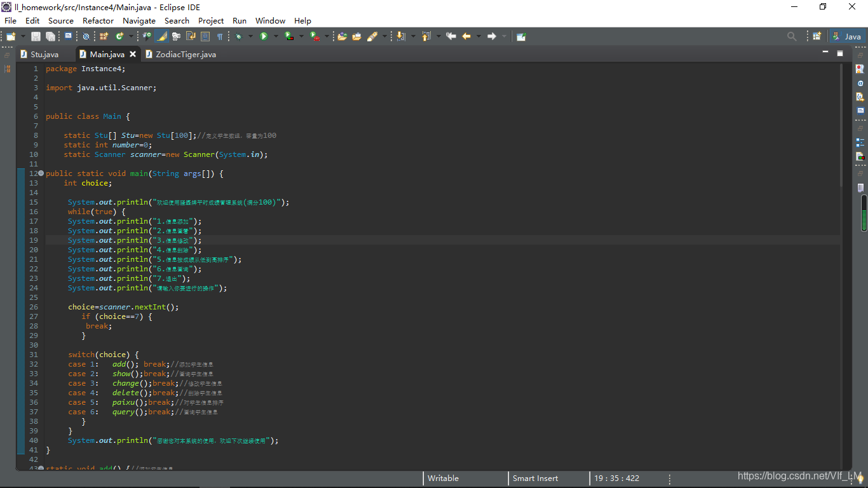Click the green Run button
868x488 pixels.
pyautogui.click(x=264, y=37)
